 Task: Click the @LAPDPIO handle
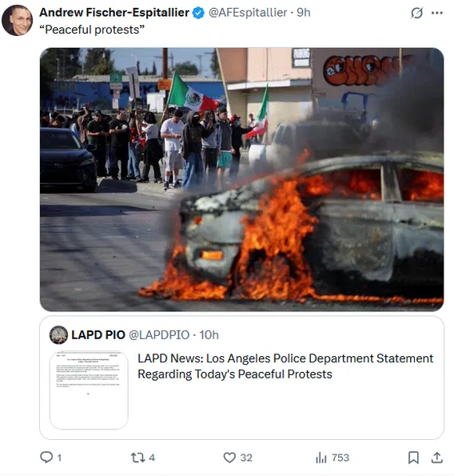[x=159, y=335]
